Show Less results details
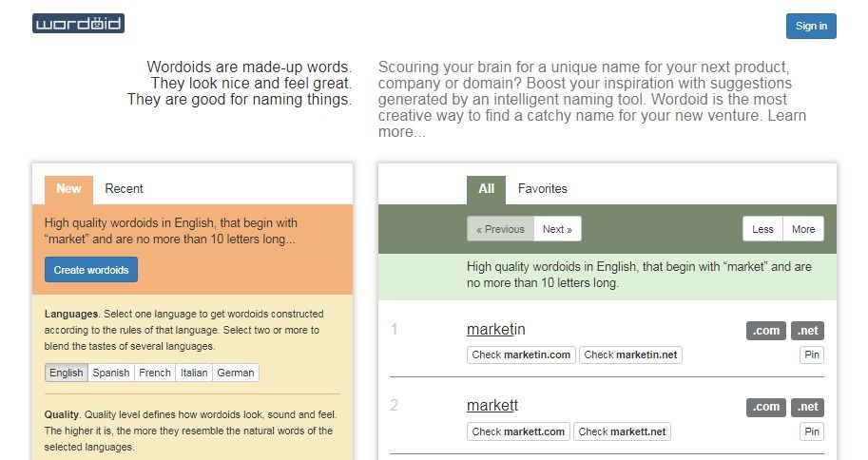The height and width of the screenshot is (460, 868). pyautogui.click(x=762, y=229)
